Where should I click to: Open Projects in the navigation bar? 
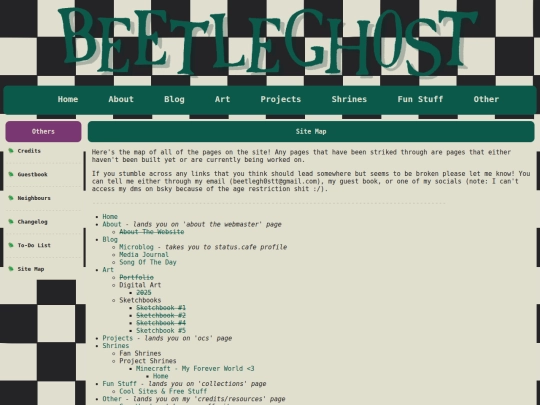tap(281, 99)
